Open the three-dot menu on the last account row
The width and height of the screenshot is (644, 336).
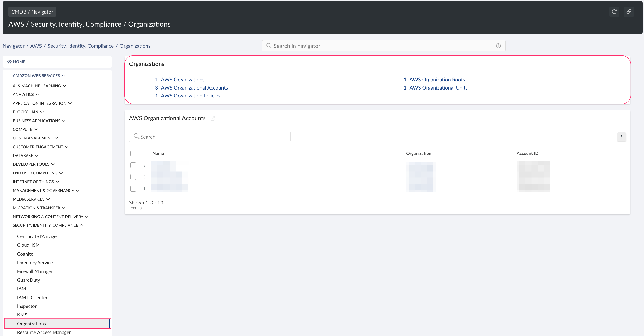coord(144,189)
